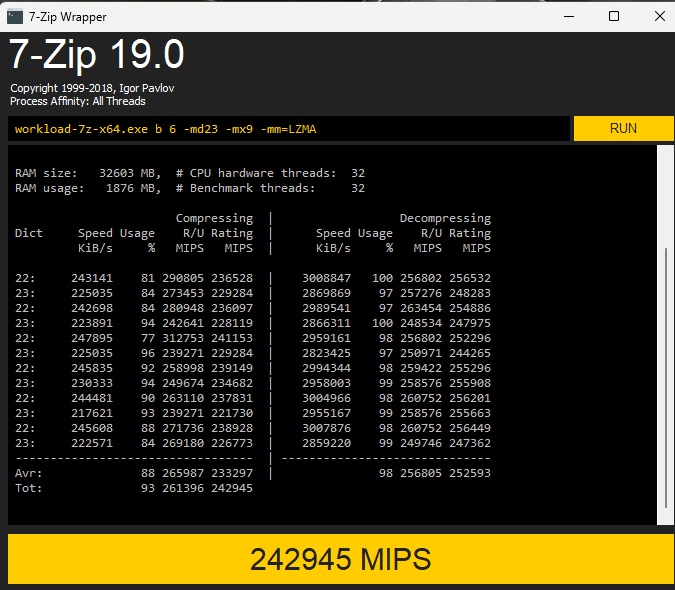Click total rating value 242945 in table
This screenshot has height=590, width=675.
[x=232, y=488]
